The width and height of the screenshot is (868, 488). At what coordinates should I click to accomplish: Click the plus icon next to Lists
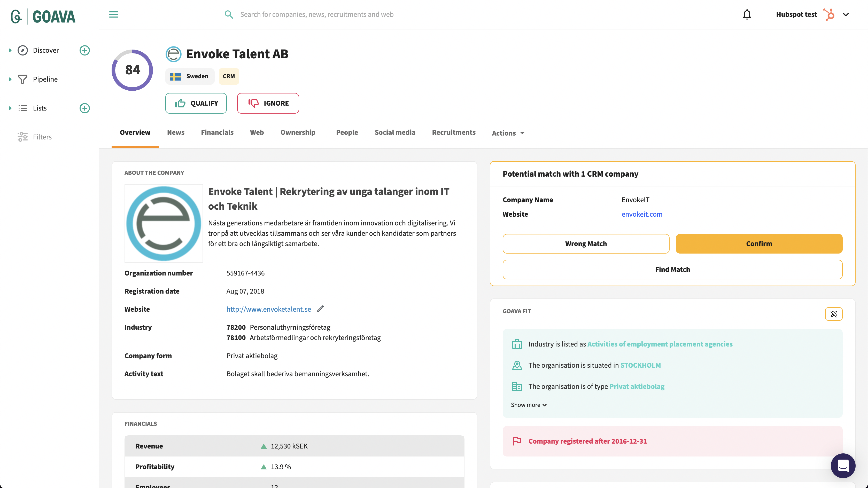(x=84, y=108)
